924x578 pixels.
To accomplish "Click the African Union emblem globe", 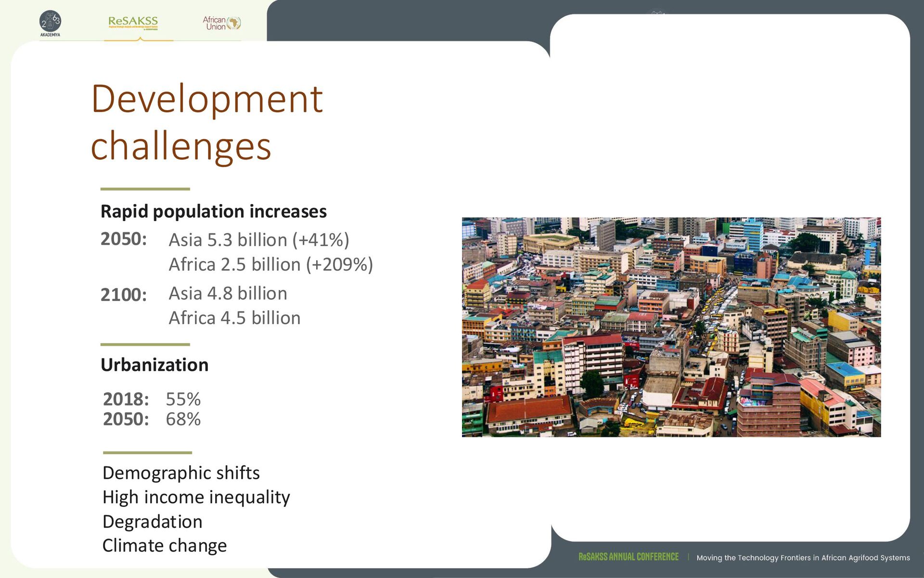I will pos(234,23).
